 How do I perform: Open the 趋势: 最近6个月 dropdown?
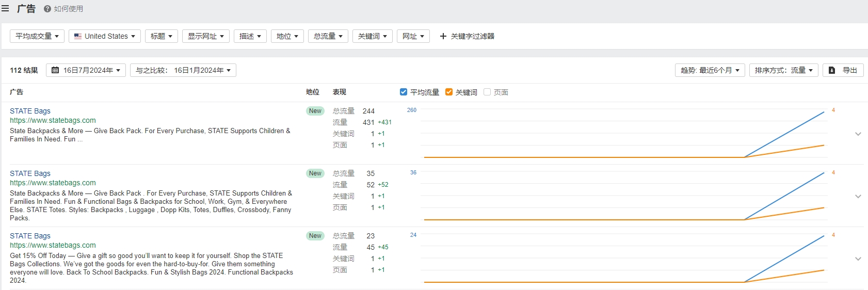[x=710, y=70]
